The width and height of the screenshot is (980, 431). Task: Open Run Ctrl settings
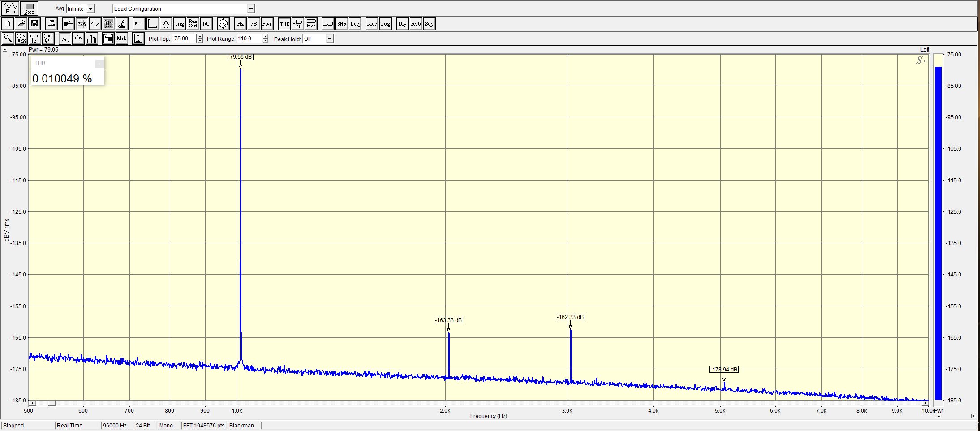click(193, 24)
